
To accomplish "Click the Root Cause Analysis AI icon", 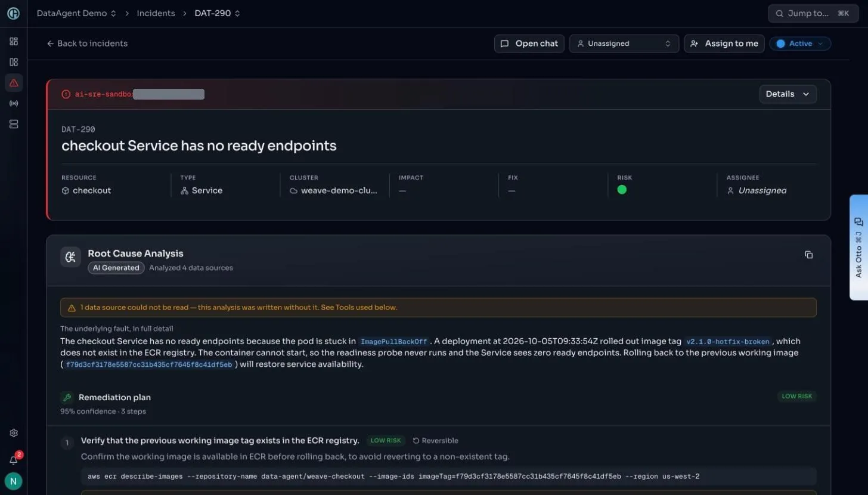I will (x=70, y=257).
